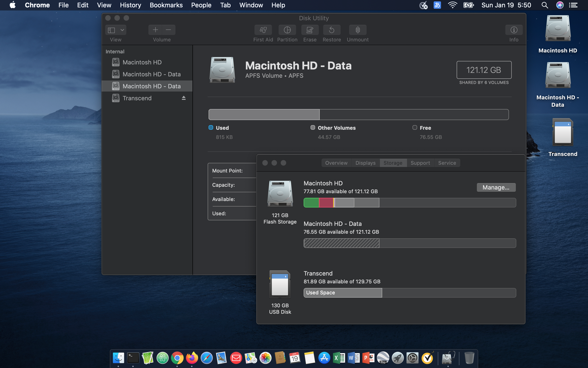The height and width of the screenshot is (368, 588).
Task: Switch to the Service tab
Action: (x=447, y=163)
